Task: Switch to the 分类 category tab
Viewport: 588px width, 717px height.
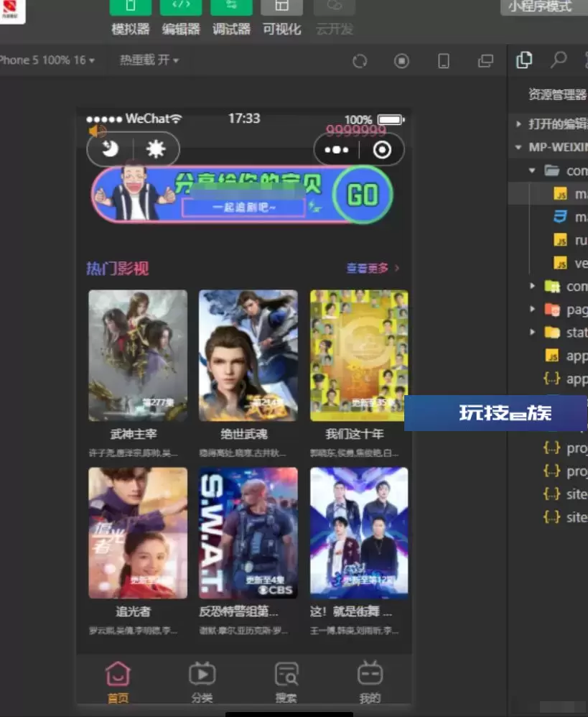Action: click(x=202, y=683)
